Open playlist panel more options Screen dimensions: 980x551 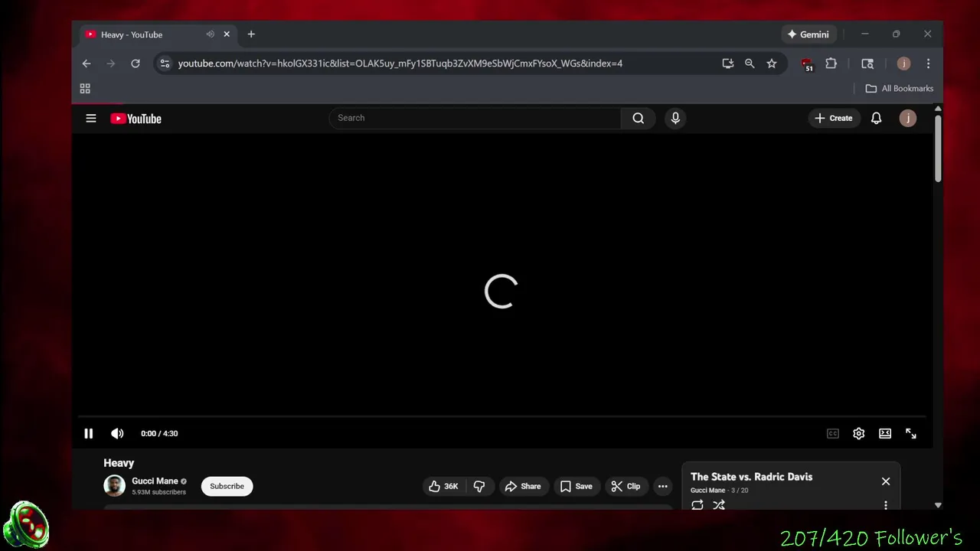coord(886,505)
